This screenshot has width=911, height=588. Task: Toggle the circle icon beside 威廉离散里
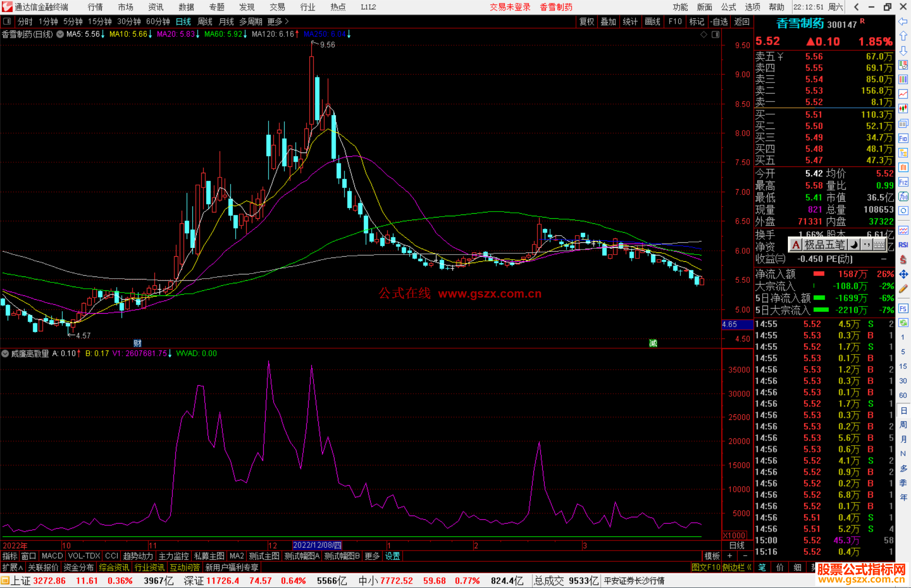[x=5, y=354]
